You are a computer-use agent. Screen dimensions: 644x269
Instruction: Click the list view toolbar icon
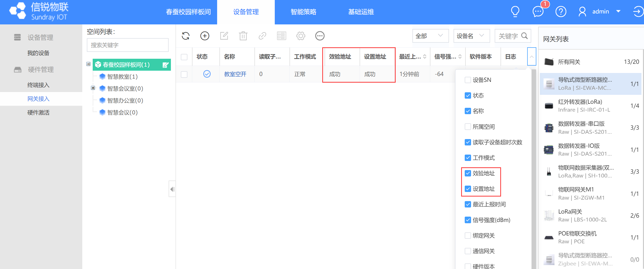[x=281, y=36]
